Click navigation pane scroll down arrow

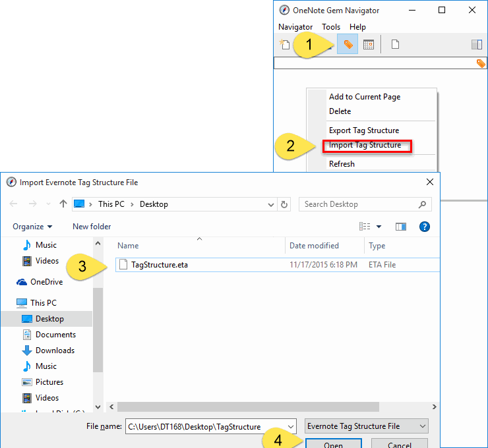coord(98,406)
